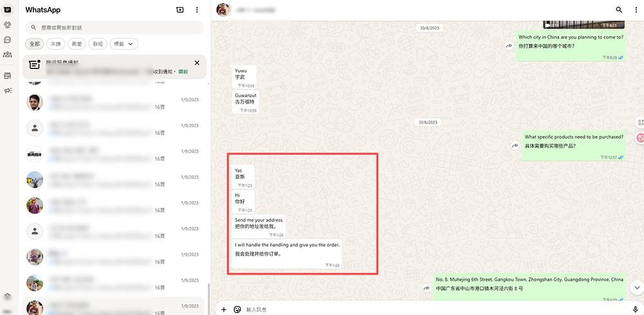This screenshot has height=315, width=644.
Task: Select the 群組 groups filter tab
Action: [98, 44]
